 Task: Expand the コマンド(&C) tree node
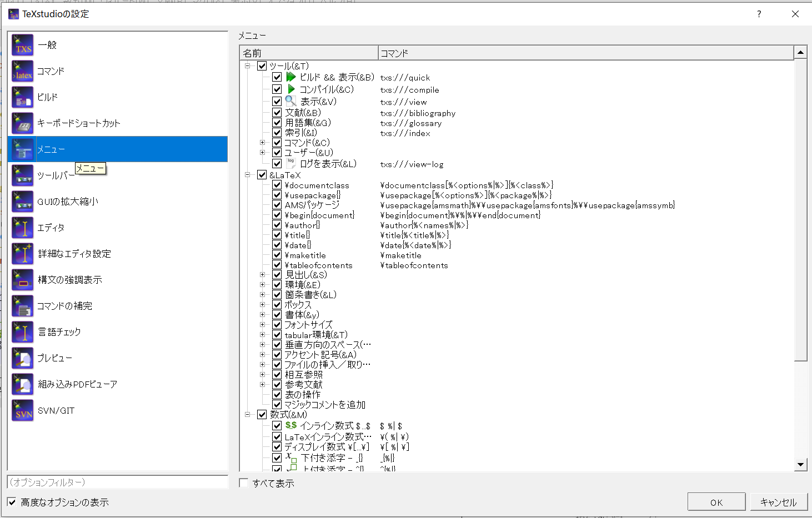point(263,143)
